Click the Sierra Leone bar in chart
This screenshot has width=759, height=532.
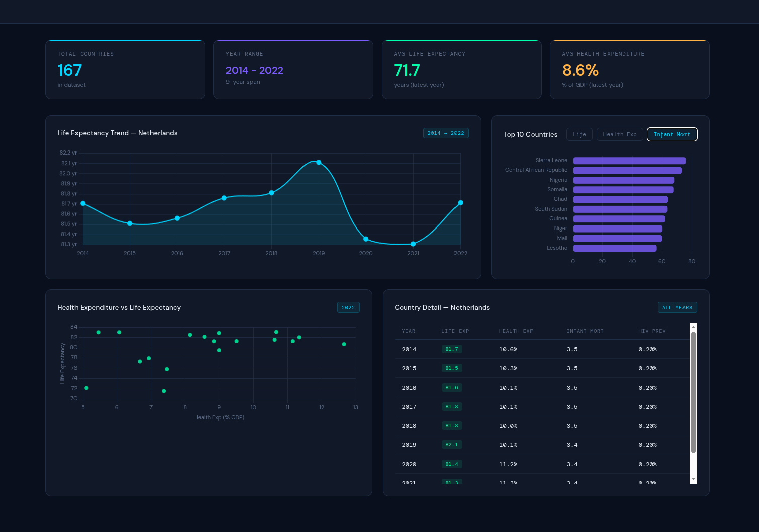[x=628, y=160]
